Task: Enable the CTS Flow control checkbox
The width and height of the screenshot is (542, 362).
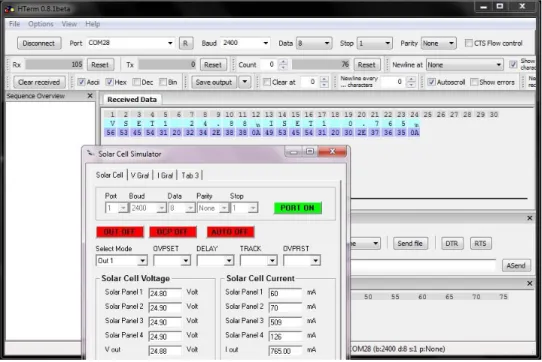Action: pos(468,43)
